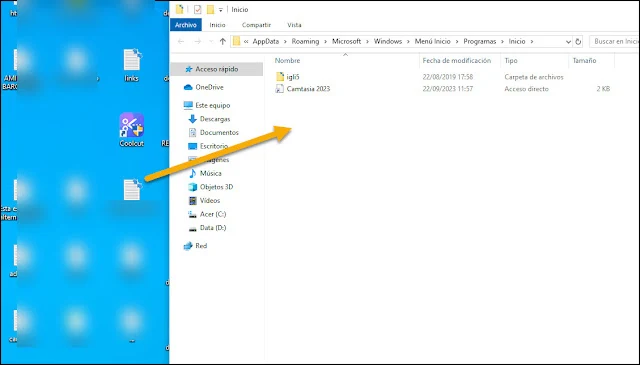Sort by Tipo column header
The image size is (640, 365).
[511, 60]
